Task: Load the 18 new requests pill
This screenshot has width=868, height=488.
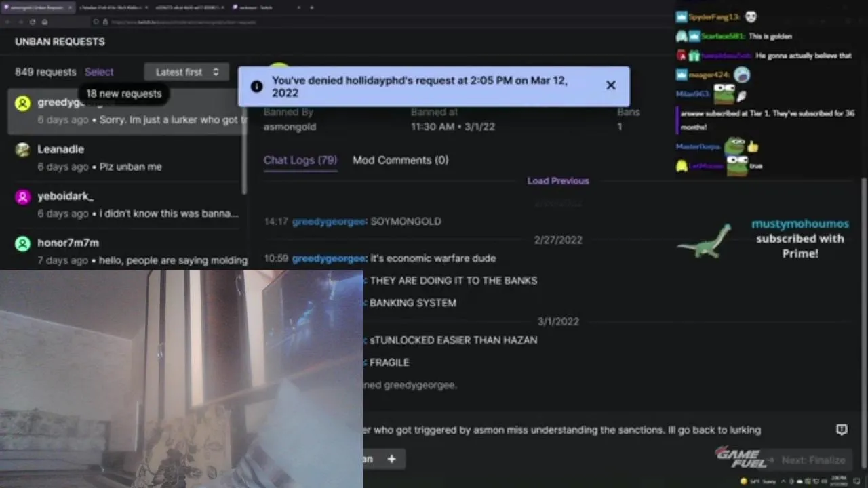Action: 123,94
